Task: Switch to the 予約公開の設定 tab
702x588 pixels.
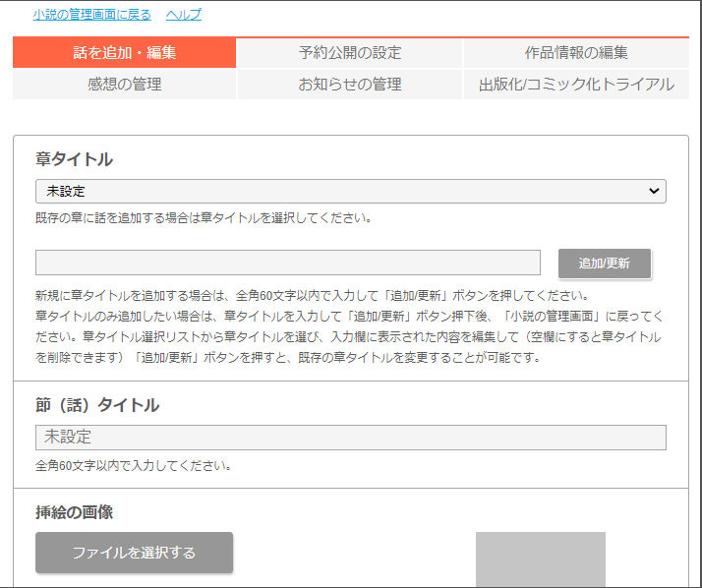Action: pos(350,53)
